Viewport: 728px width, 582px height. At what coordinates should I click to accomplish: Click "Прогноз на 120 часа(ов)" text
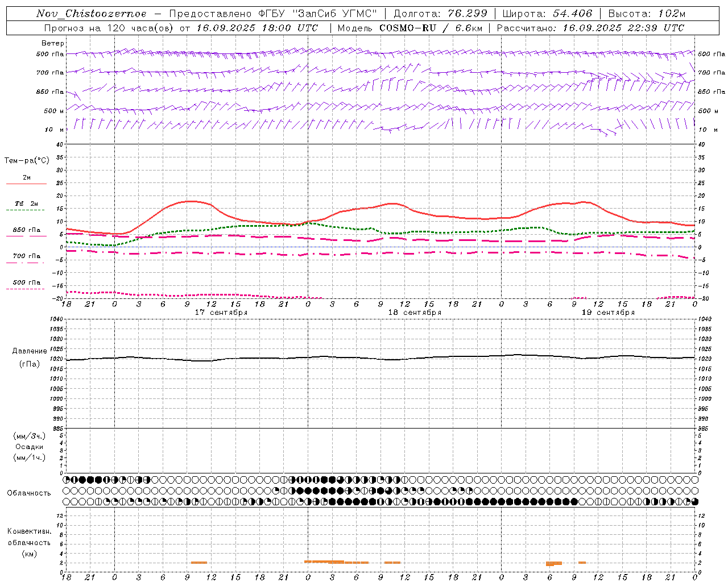[x=109, y=28]
